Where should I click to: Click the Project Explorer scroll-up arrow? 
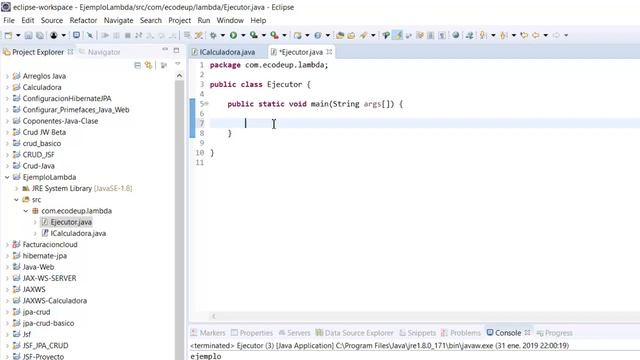[179, 76]
